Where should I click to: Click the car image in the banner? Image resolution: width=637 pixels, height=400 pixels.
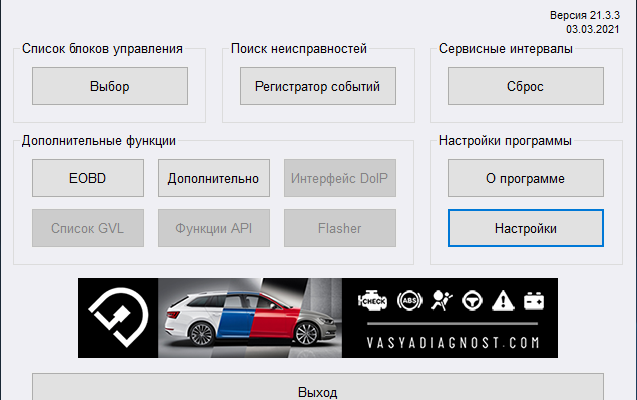250,318
